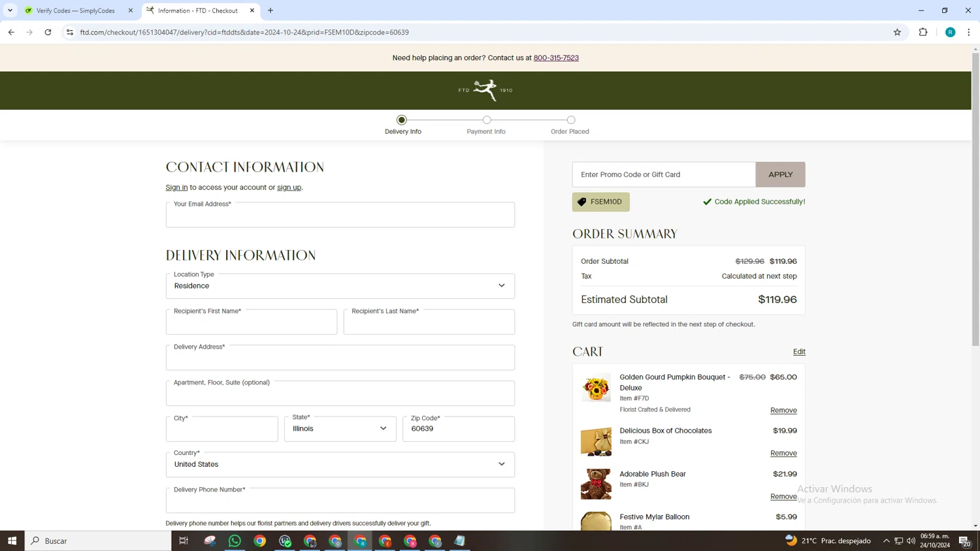Focus the Recipient's First Name field
Viewport: 980px width, 551px height.
[x=252, y=322]
